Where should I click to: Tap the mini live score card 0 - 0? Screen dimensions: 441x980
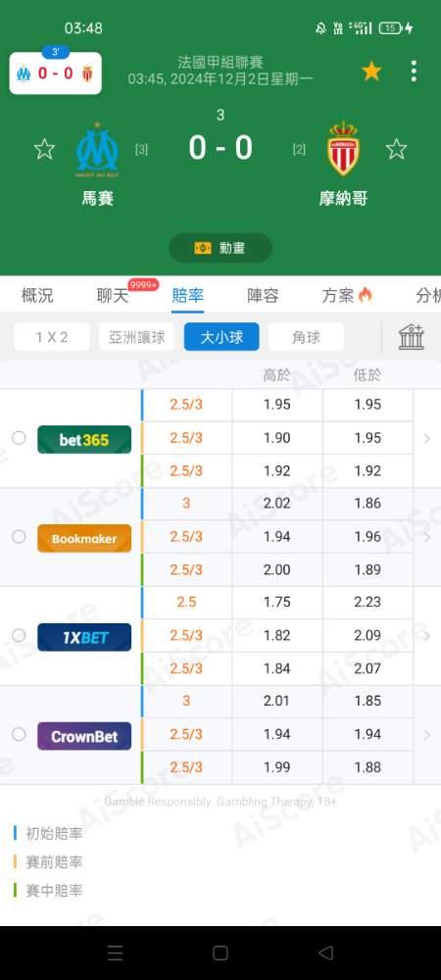[56, 73]
